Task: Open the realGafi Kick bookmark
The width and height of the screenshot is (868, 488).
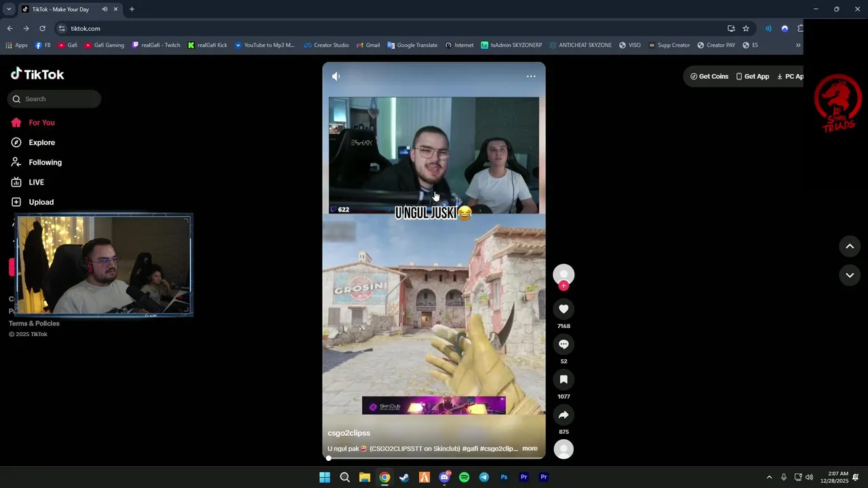Action: point(208,45)
